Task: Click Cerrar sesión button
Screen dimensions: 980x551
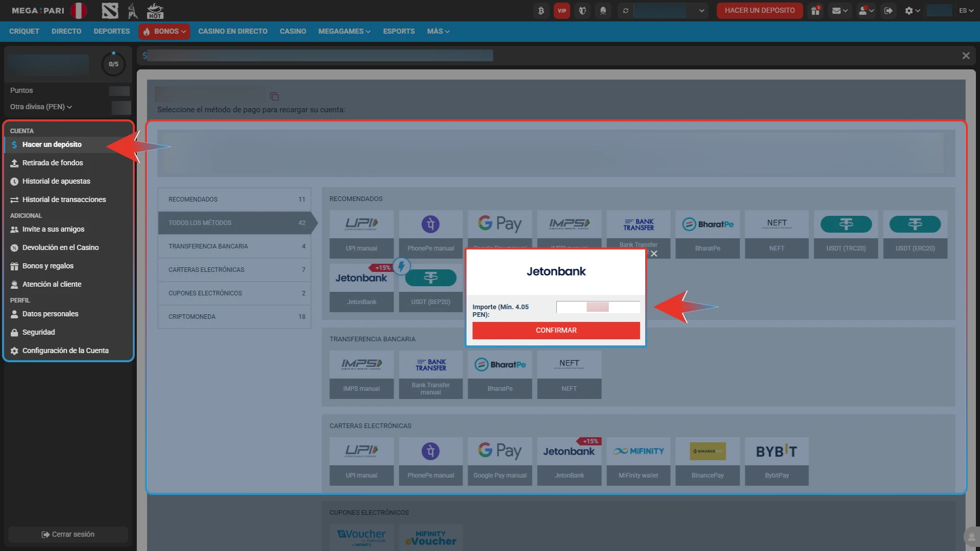Action: pos(68,534)
